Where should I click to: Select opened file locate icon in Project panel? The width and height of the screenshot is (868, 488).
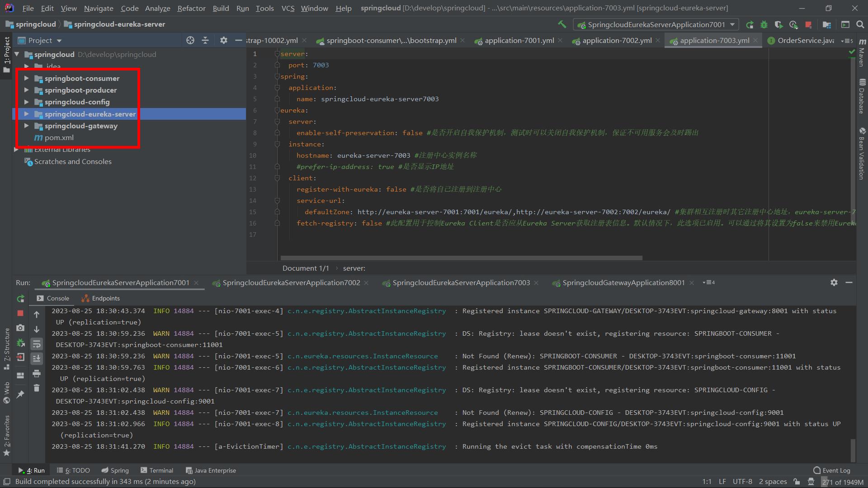click(x=190, y=40)
